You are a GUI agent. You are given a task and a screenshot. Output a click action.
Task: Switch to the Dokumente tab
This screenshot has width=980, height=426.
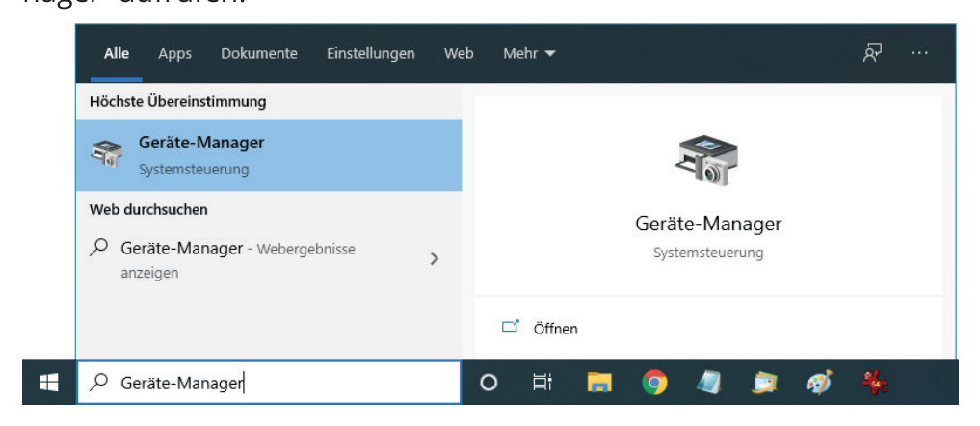click(259, 54)
